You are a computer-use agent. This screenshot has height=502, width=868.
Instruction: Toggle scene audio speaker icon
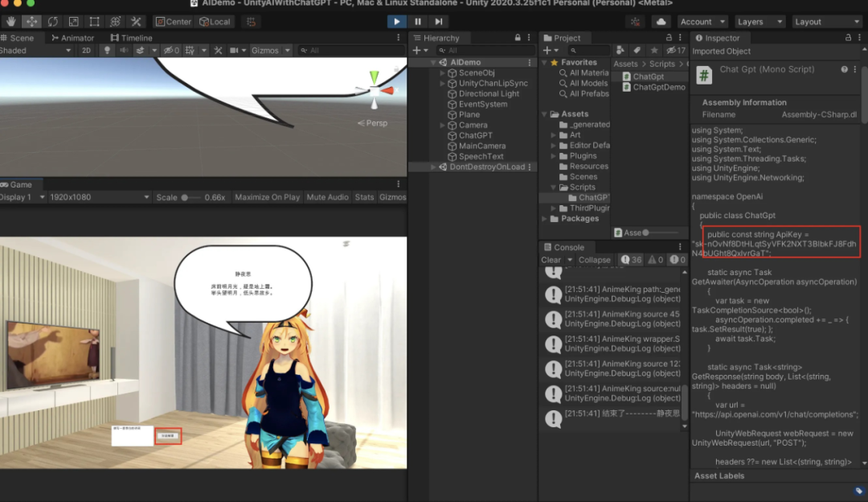124,51
